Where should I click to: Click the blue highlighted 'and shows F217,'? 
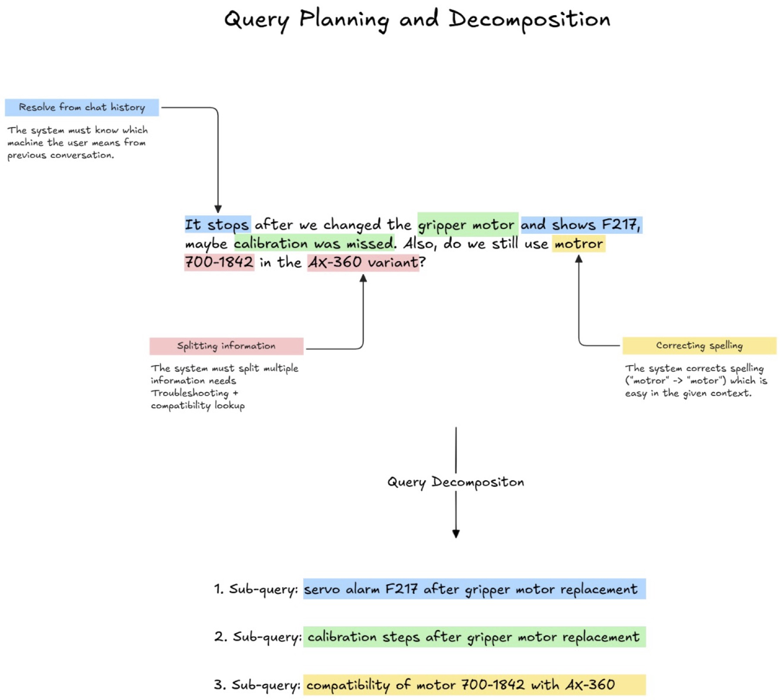tap(581, 225)
